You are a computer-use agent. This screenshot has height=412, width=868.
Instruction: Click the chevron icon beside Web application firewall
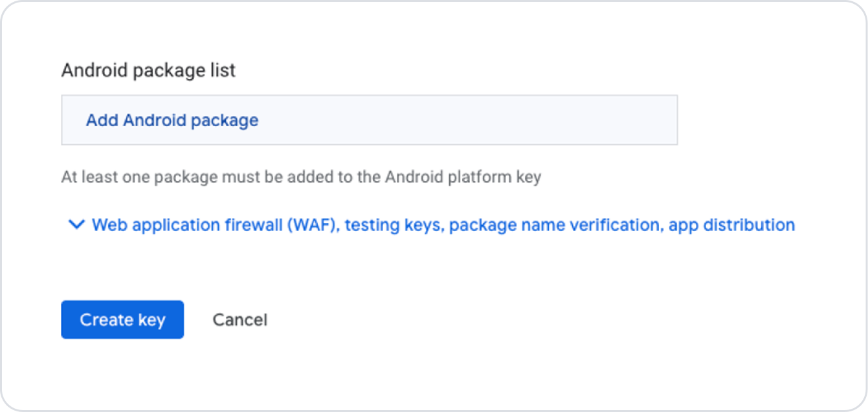pos(76,225)
